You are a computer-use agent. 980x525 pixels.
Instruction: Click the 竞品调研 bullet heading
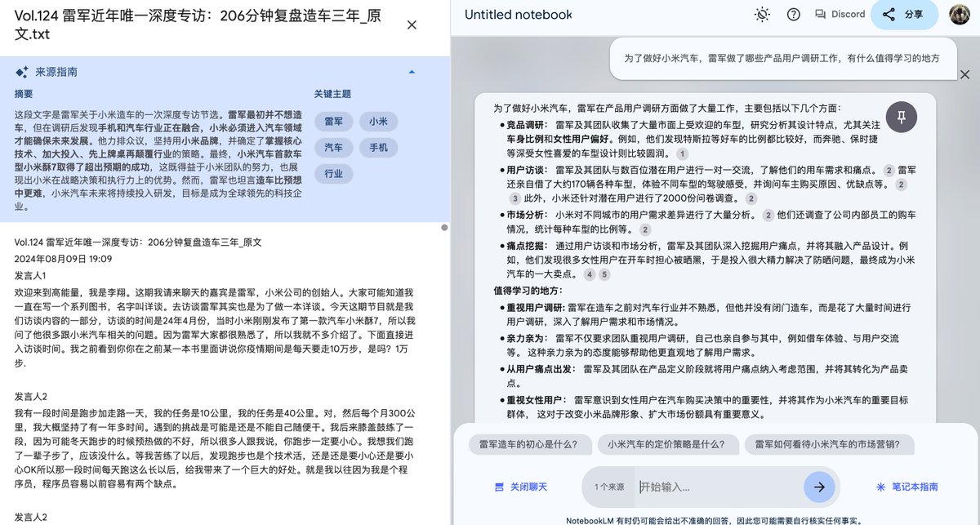click(x=527, y=125)
